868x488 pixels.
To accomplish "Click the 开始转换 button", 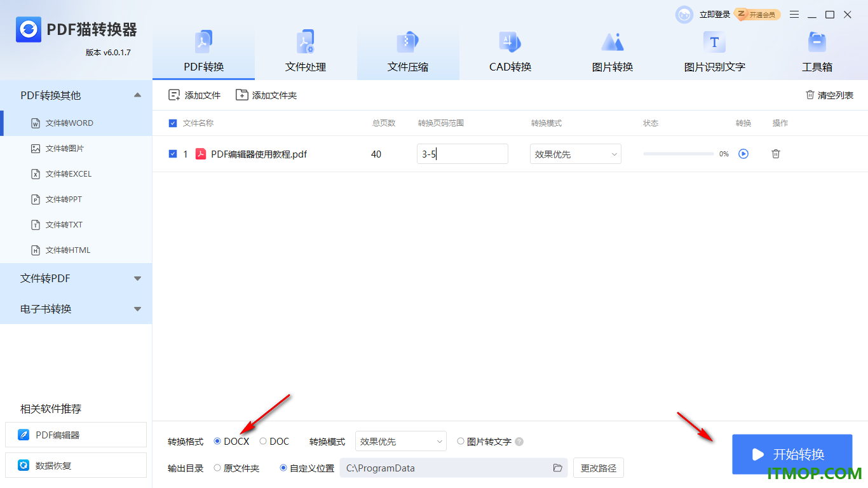I will tap(792, 454).
